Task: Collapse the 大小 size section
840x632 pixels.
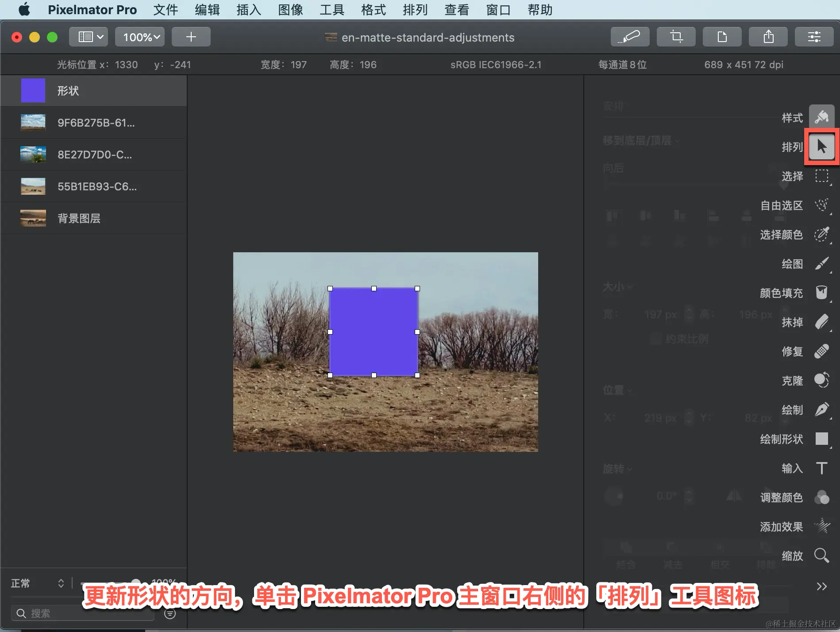Action: [x=618, y=287]
